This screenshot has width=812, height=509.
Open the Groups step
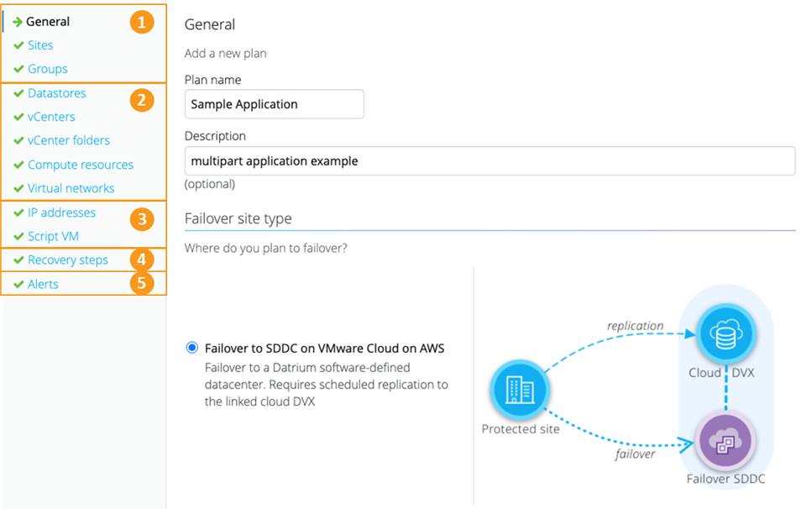47,69
